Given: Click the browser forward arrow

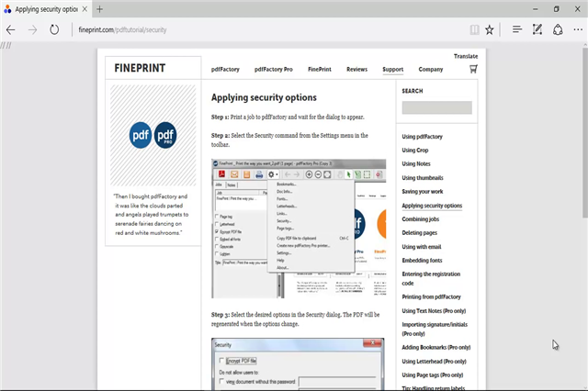Looking at the screenshot, I should 33,29.
